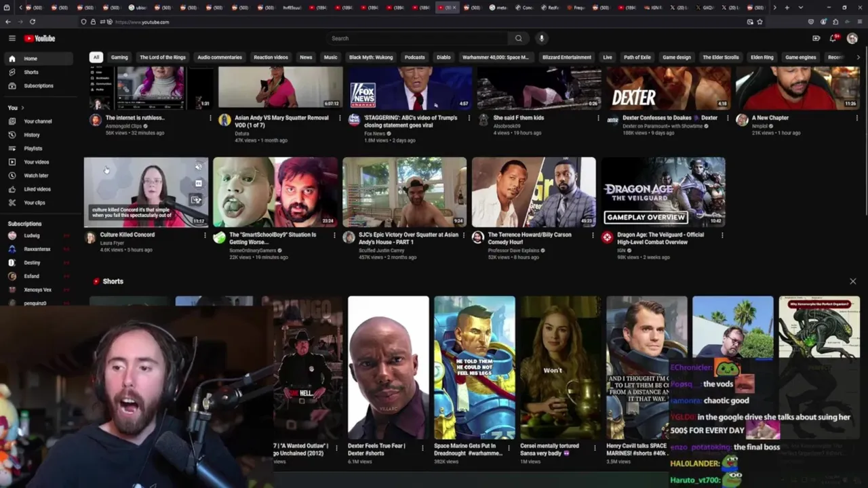Select the Elden Ring chip
Screen dimensions: 868x488
tap(762, 58)
